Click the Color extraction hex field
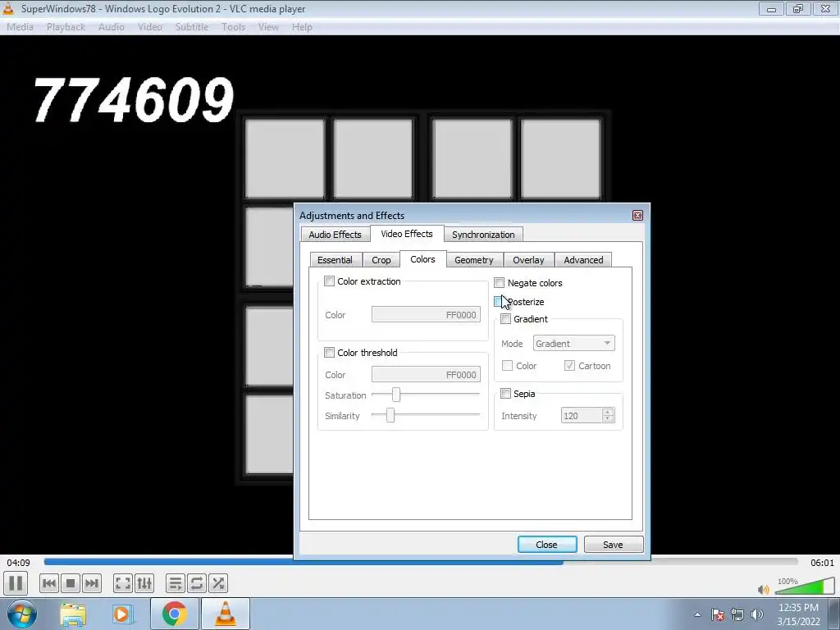The width and height of the screenshot is (840, 630). pos(426,314)
